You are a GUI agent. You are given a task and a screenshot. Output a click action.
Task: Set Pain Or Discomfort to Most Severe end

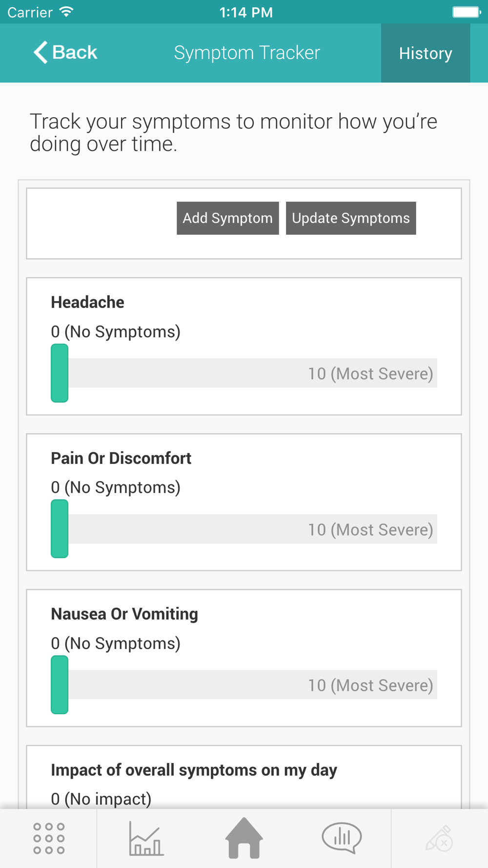429,529
